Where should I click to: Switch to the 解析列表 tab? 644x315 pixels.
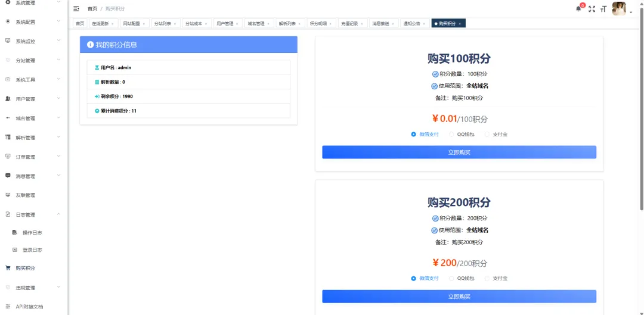pyautogui.click(x=287, y=24)
